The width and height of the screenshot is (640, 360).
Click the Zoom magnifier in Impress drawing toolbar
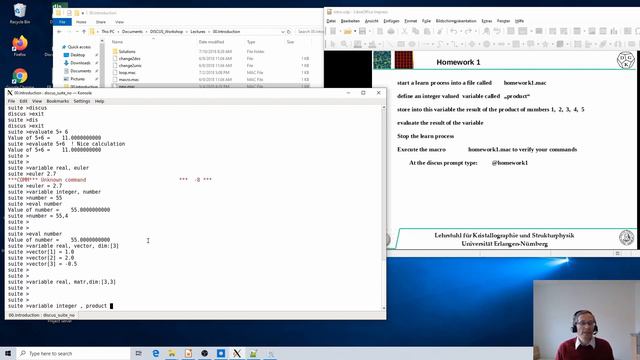(x=344, y=44)
